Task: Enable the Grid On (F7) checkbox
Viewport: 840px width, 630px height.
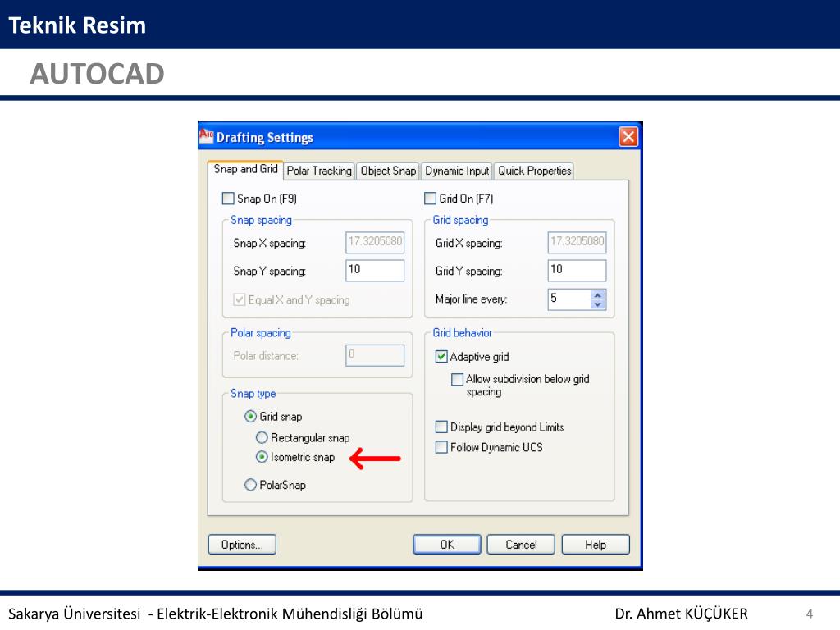Action: [430, 199]
